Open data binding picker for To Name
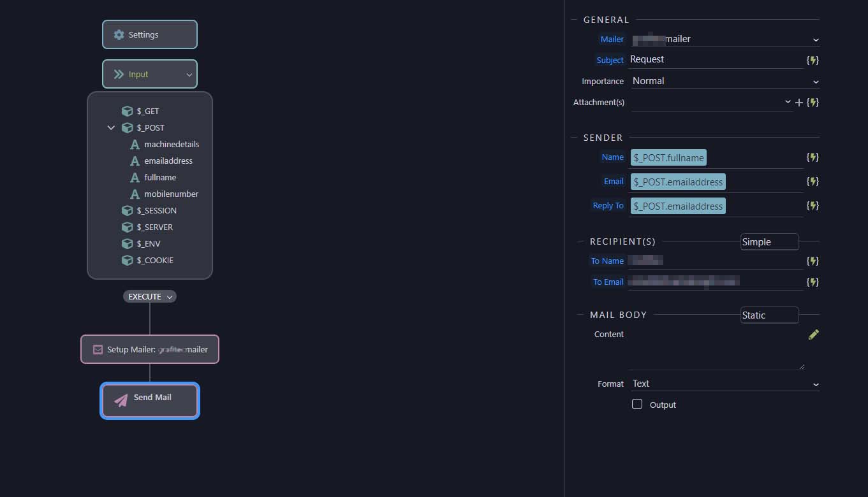 point(813,261)
